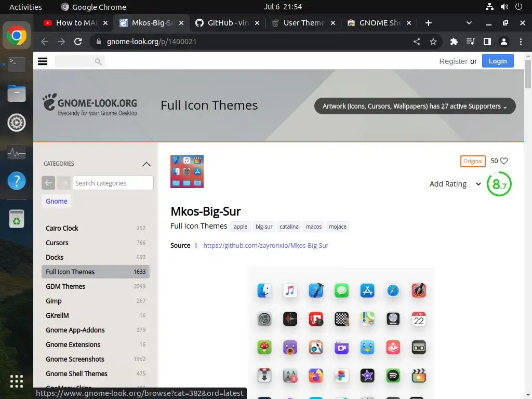Screen dimensions: 532x399
Task: Open Help icon in the dock
Action: [x=16, y=181]
